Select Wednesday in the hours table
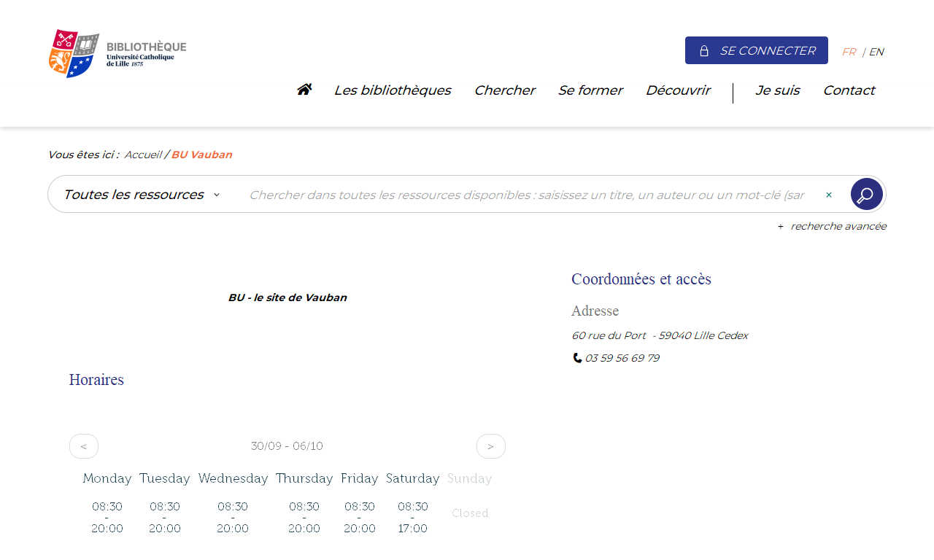 tap(233, 478)
